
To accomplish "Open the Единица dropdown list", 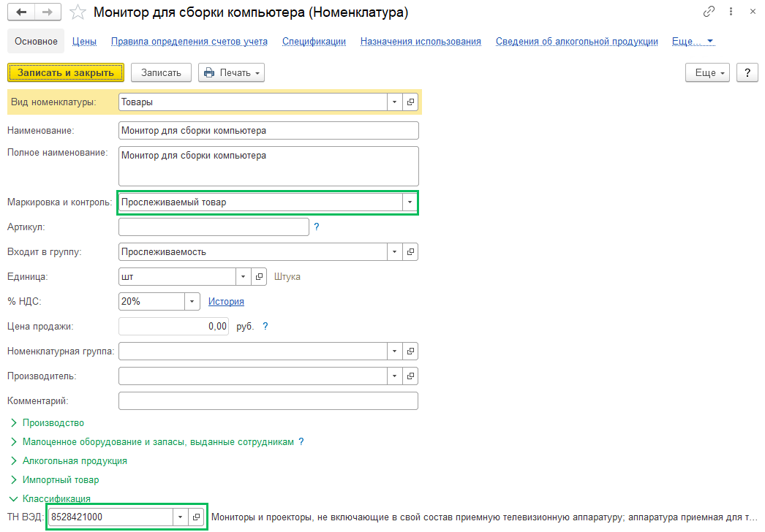I will pos(244,276).
